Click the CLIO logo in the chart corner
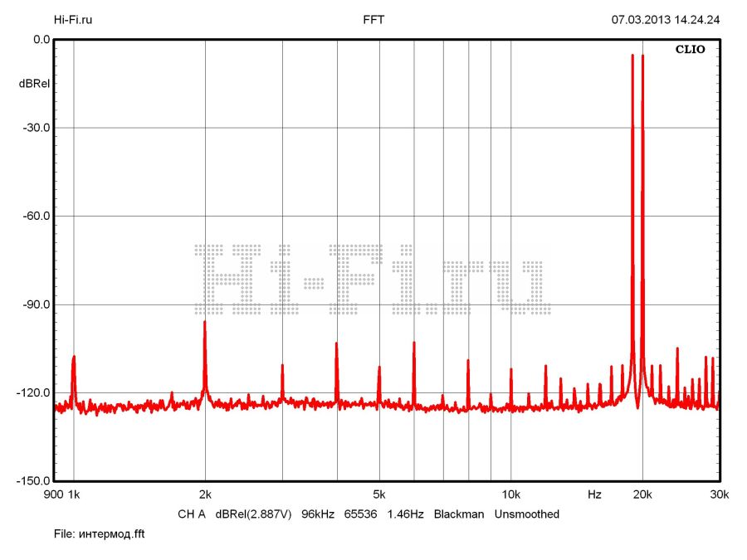This screenshot has height=560, width=747. (x=690, y=50)
